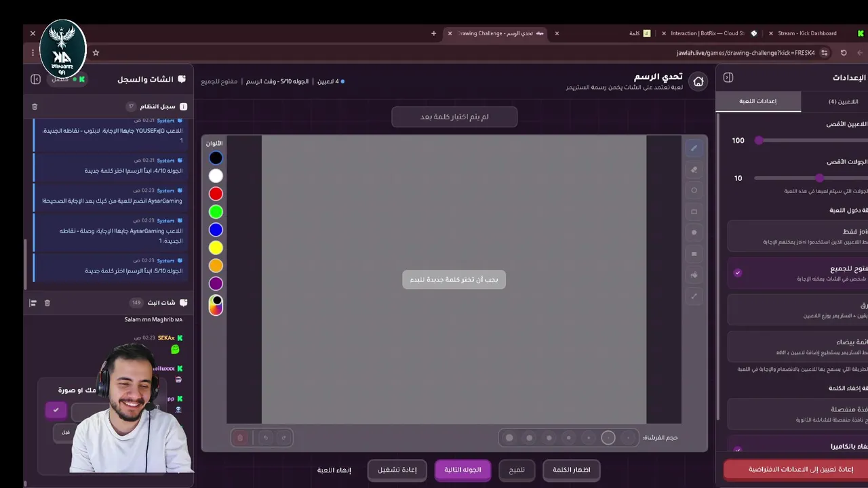
Task: Click the 'تلميح' hint button
Action: click(x=517, y=470)
